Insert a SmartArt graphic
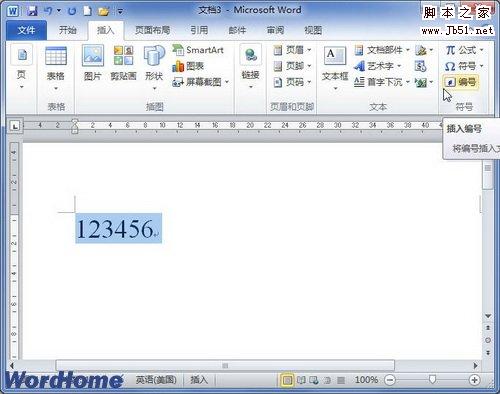The image size is (500, 394). (x=198, y=50)
